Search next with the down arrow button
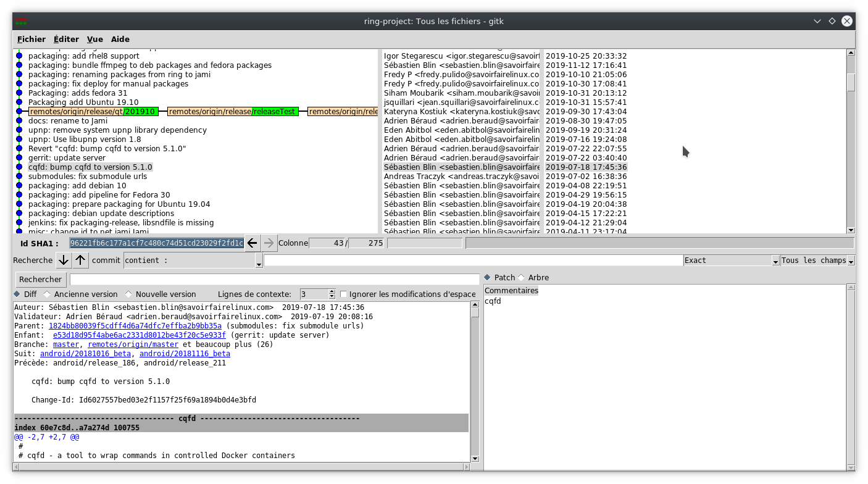Viewport: 868px width, 484px height. tap(63, 261)
